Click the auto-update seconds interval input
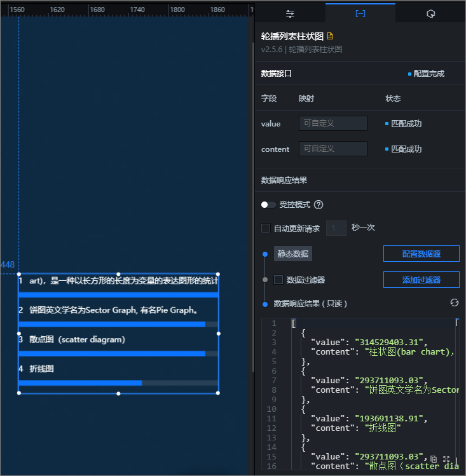This screenshot has width=466, height=476. [336, 228]
